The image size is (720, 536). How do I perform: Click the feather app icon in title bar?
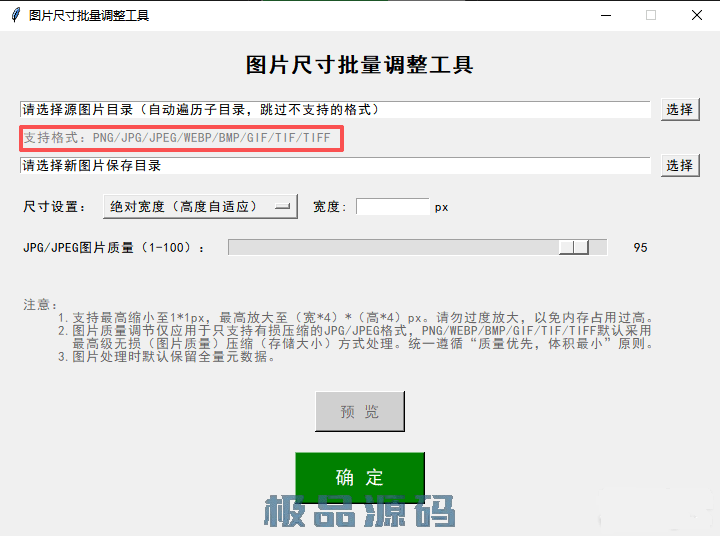(15, 15)
